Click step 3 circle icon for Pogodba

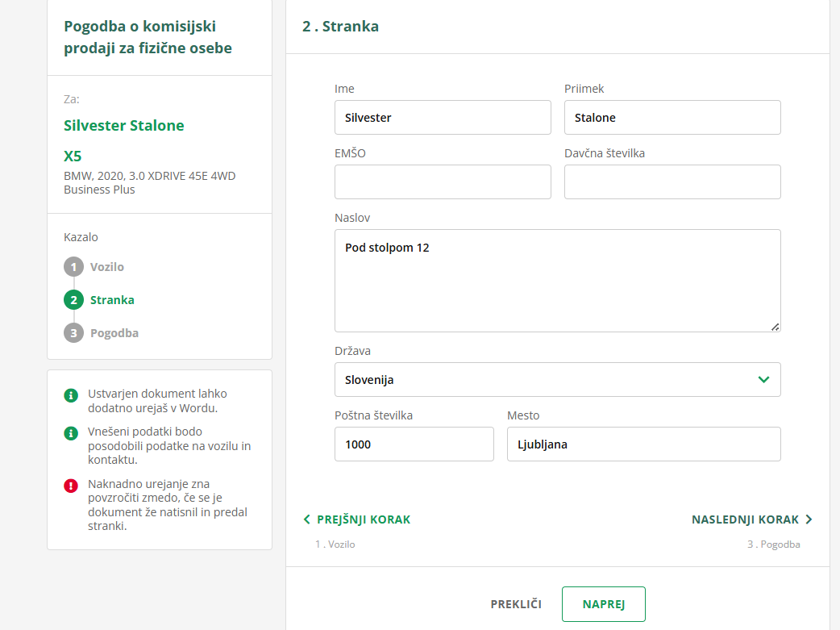click(x=73, y=333)
